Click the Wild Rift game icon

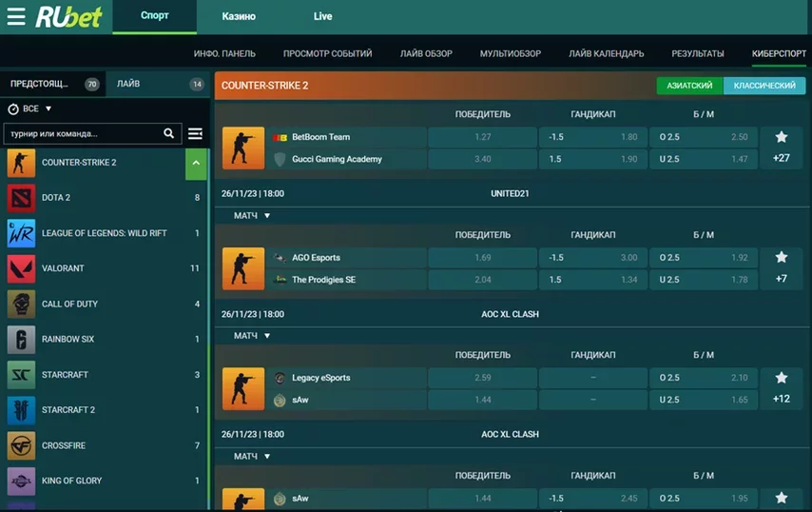[x=21, y=233]
